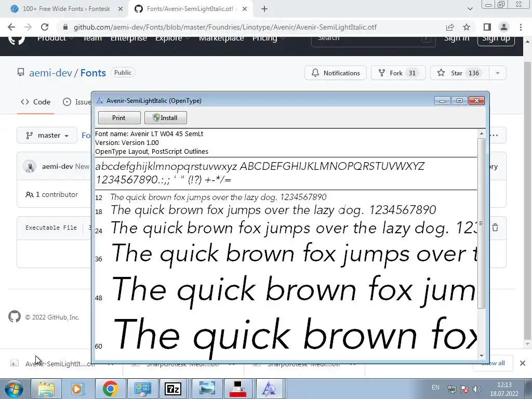Click the Print button in font viewer
This screenshot has width=532, height=399.
coord(119,118)
